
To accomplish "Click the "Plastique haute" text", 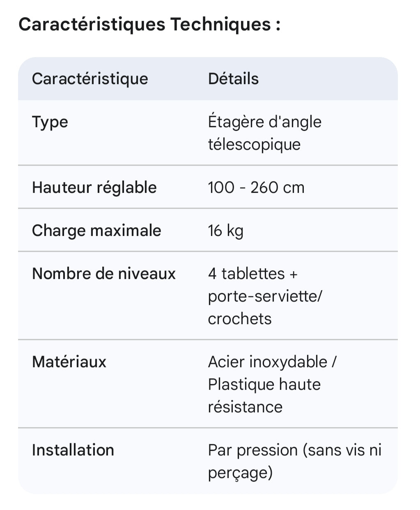I will coord(264,384).
